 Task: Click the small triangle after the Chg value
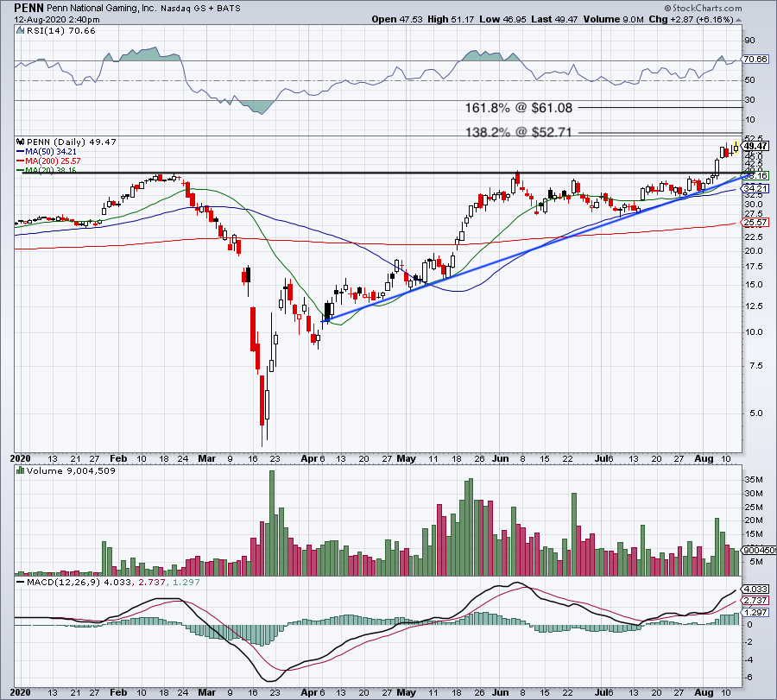pos(738,20)
